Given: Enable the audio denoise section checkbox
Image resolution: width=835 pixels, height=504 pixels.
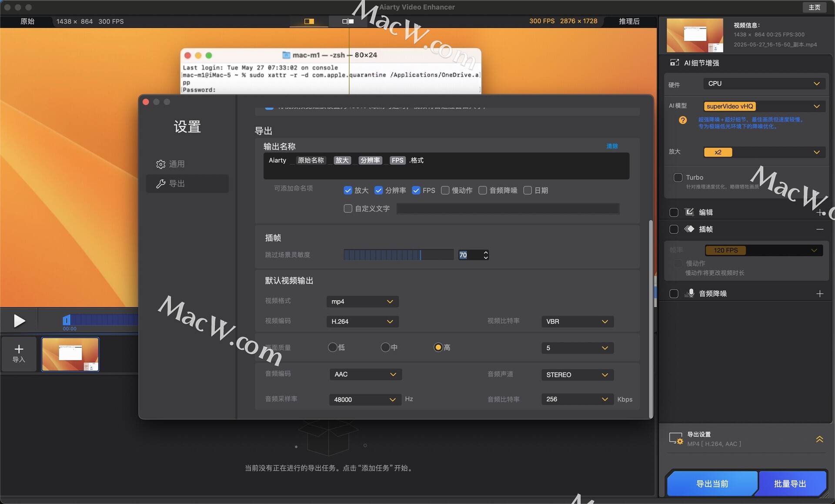Looking at the screenshot, I should 674,294.
